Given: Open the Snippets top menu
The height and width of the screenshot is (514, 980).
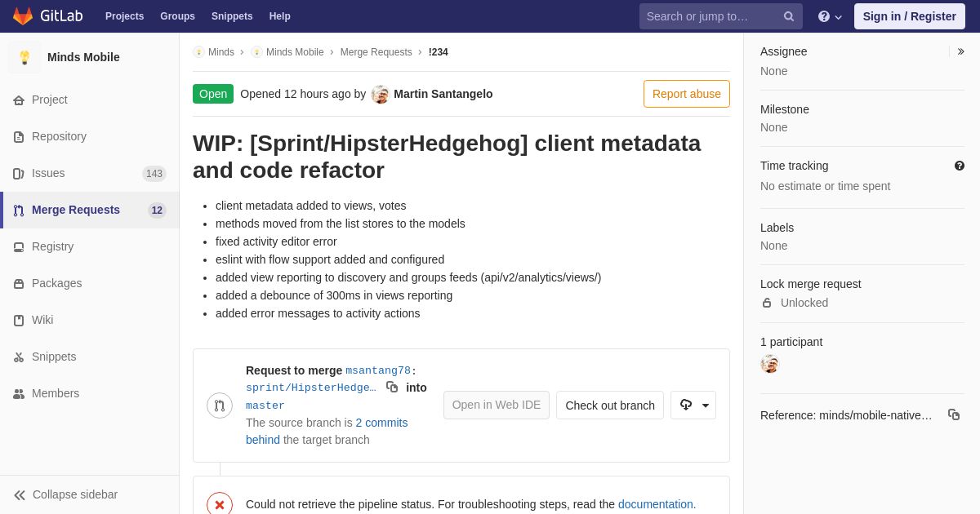Looking at the screenshot, I should pyautogui.click(x=232, y=16).
